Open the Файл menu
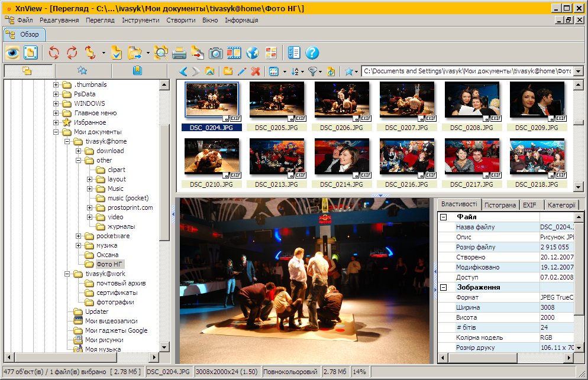 point(25,20)
